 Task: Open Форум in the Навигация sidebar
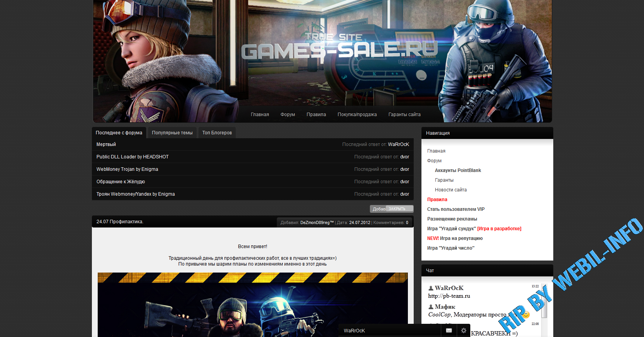coord(434,161)
